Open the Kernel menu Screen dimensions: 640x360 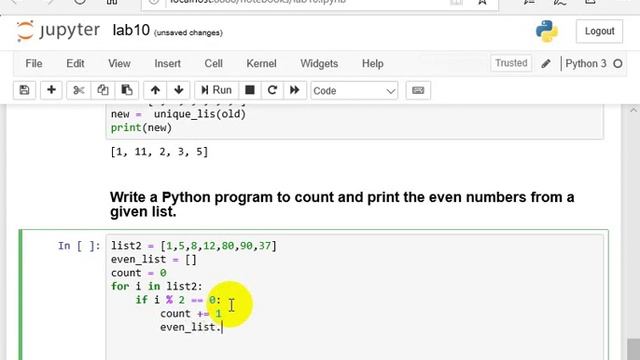point(261,64)
